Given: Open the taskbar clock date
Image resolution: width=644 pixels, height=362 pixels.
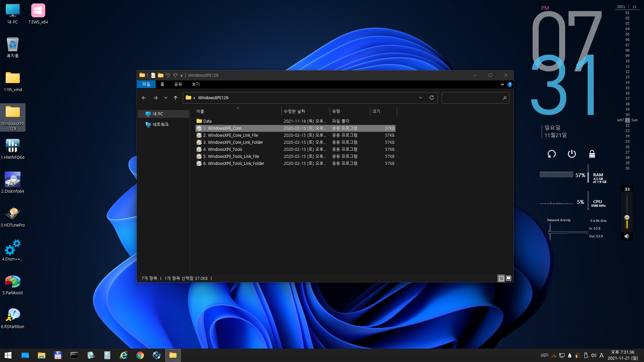Looking at the screenshot, I should [x=623, y=355].
